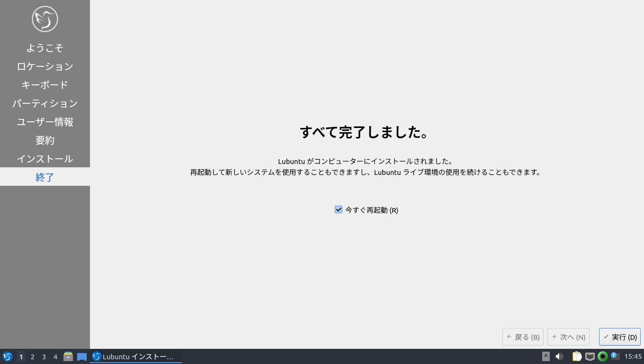Select the キーボード step in sidebar
The height and width of the screenshot is (364, 644).
(45, 85)
